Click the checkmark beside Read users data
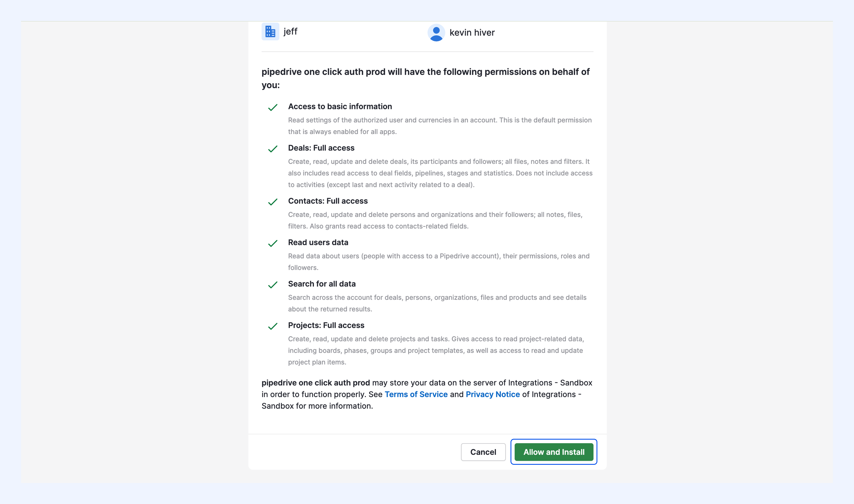Viewport: 854px width, 504px height. pos(273,243)
